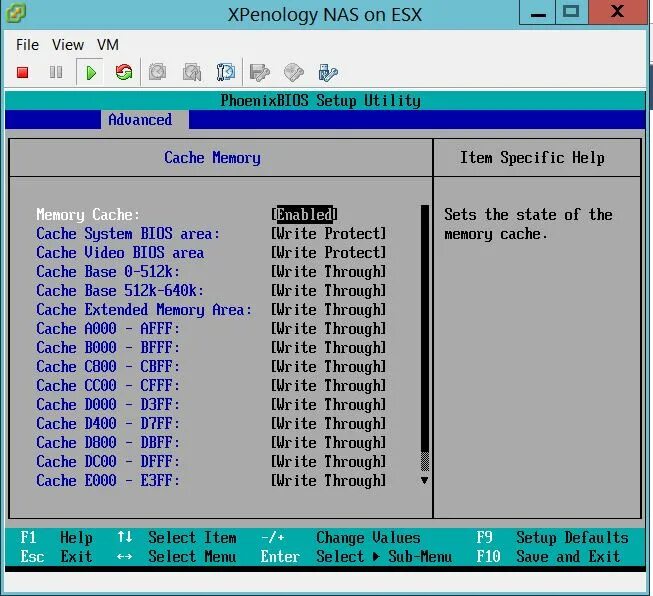Click the F9 Setup Defaults legend
The width and height of the screenshot is (653, 596).
pyautogui.click(x=552, y=538)
